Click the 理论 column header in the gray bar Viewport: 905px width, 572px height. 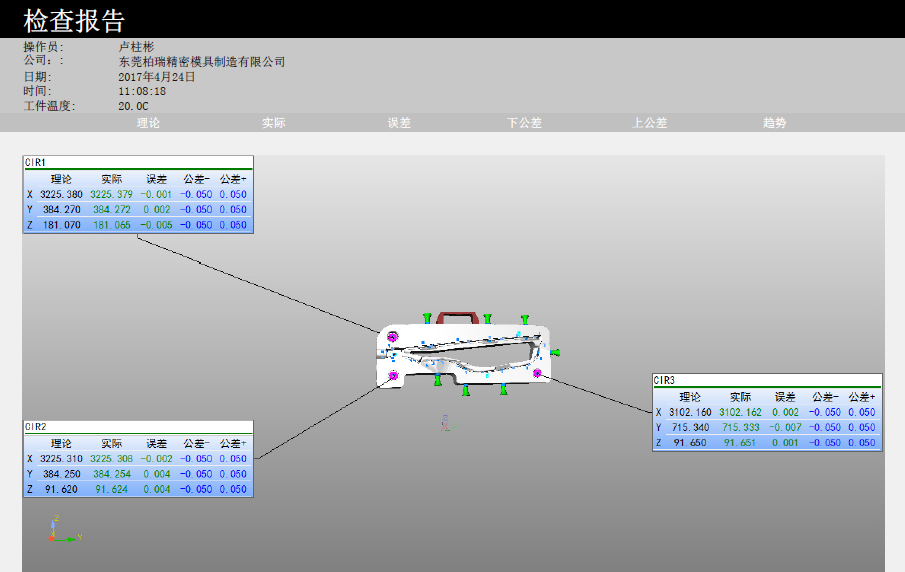(148, 123)
